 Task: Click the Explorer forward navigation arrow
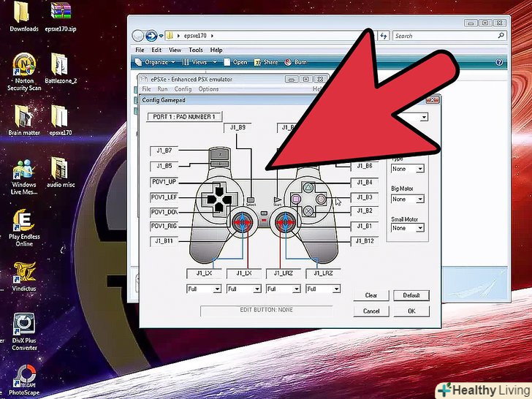click(x=151, y=36)
